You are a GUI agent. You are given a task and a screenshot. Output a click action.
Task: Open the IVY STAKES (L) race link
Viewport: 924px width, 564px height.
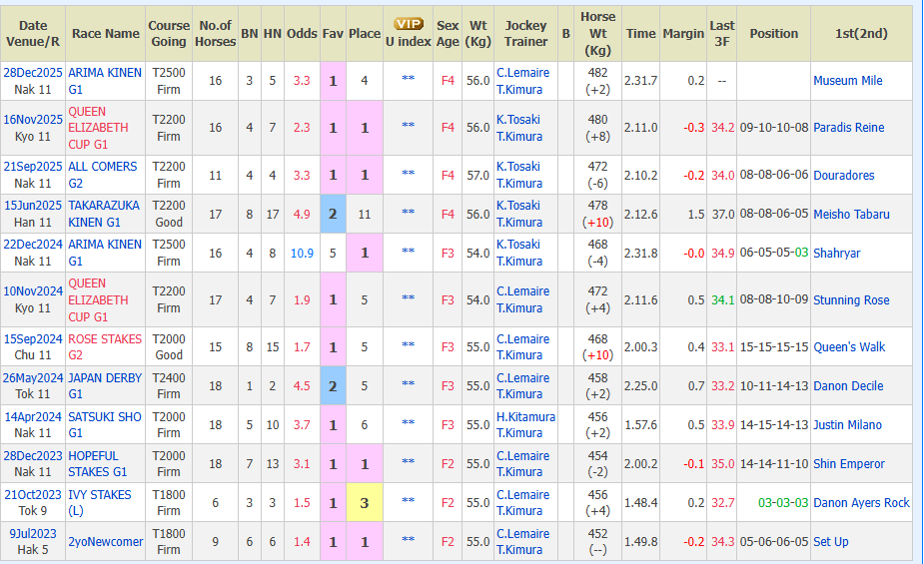tap(100, 503)
